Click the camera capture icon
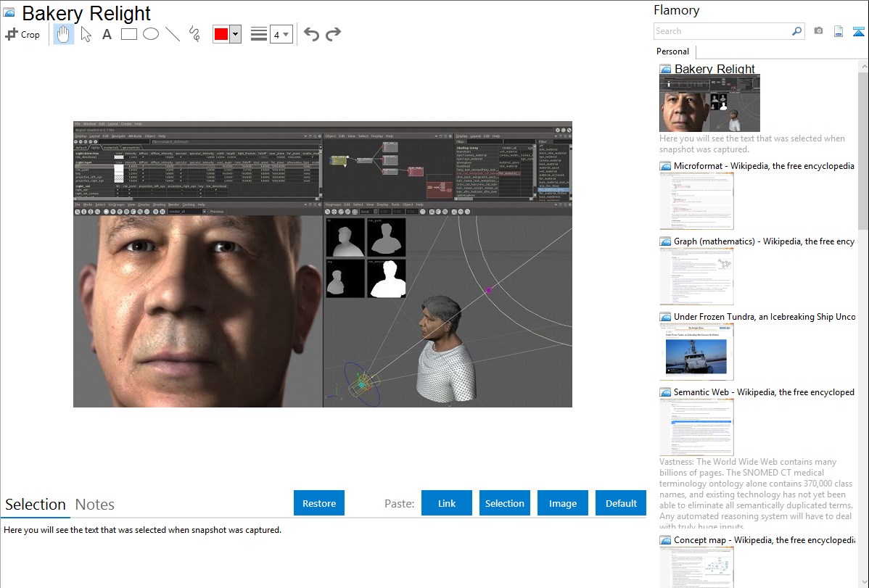The width and height of the screenshot is (869, 588). point(818,31)
